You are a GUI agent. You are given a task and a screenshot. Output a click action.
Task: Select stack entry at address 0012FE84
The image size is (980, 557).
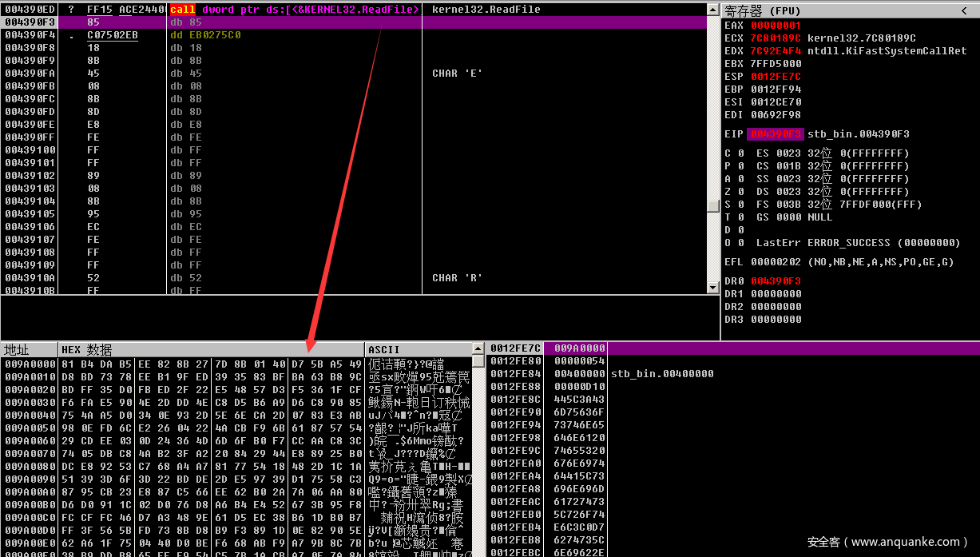[515, 374]
